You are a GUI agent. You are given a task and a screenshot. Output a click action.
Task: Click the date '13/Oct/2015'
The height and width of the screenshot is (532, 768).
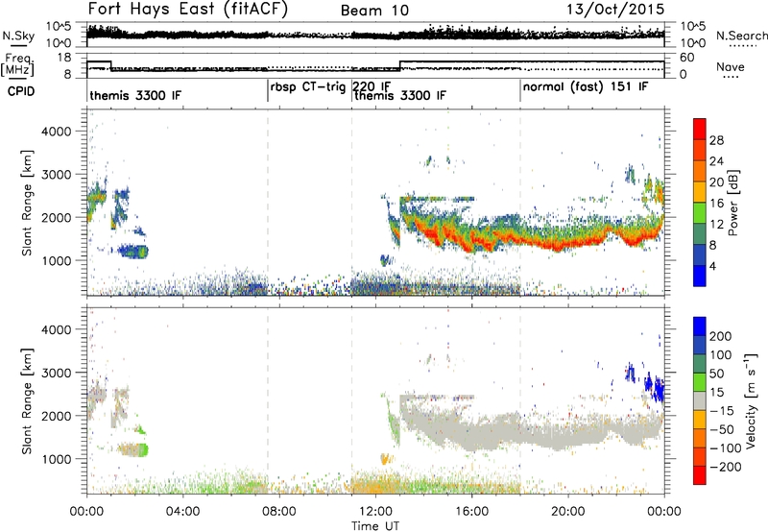pyautogui.click(x=615, y=10)
